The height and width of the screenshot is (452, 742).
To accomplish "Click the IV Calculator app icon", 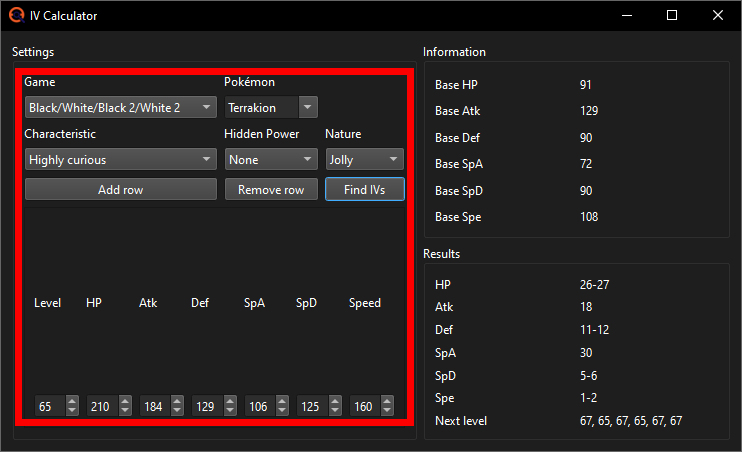I will (x=17, y=16).
